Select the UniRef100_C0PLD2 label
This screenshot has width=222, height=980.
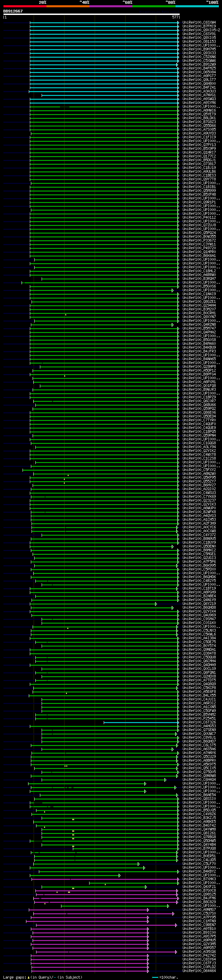click(x=199, y=967)
